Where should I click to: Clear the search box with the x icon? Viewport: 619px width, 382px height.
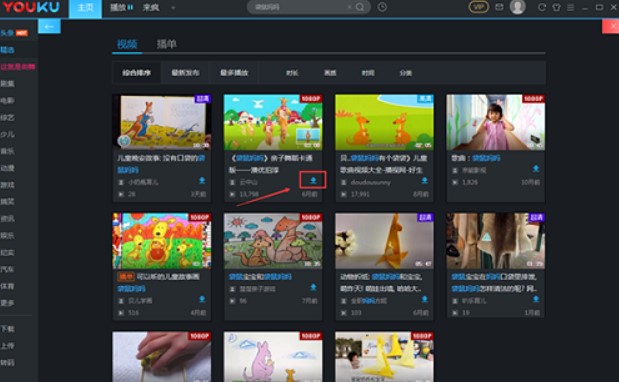click(349, 7)
